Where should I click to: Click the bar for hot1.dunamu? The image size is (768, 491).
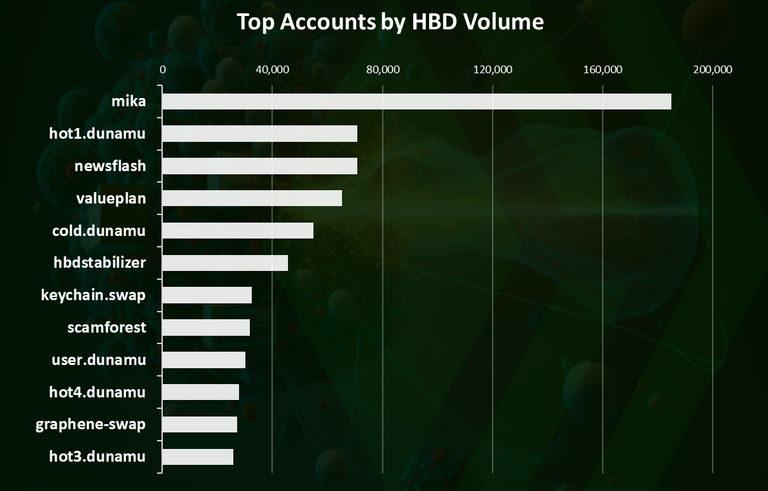[260, 134]
